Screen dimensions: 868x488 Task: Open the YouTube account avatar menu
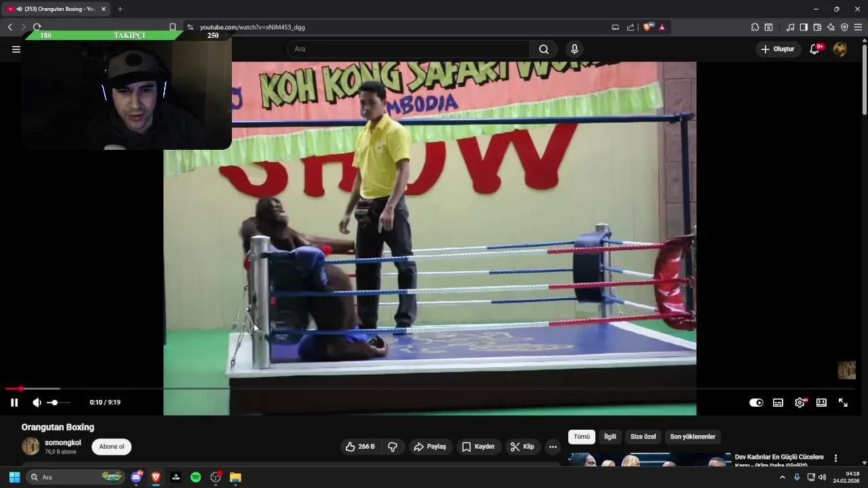pyautogui.click(x=840, y=49)
